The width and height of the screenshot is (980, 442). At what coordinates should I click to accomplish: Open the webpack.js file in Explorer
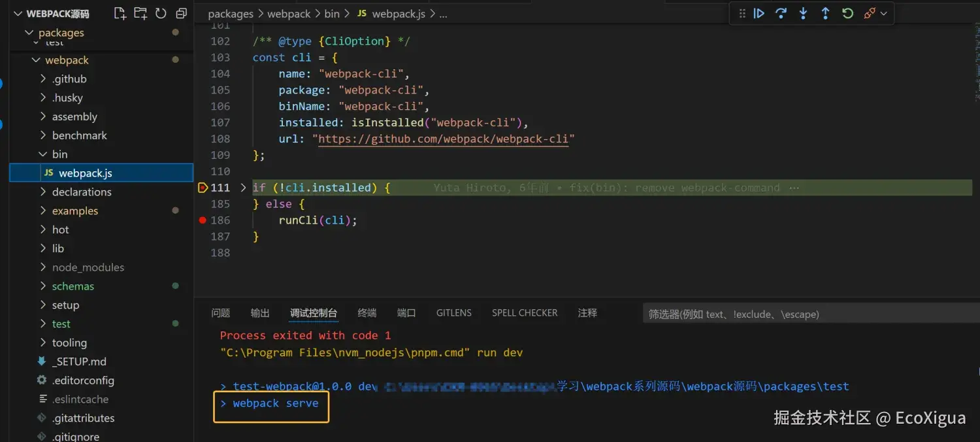point(101,173)
